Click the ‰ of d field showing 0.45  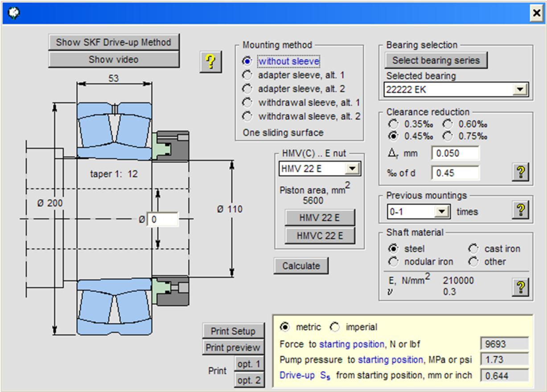tap(455, 173)
